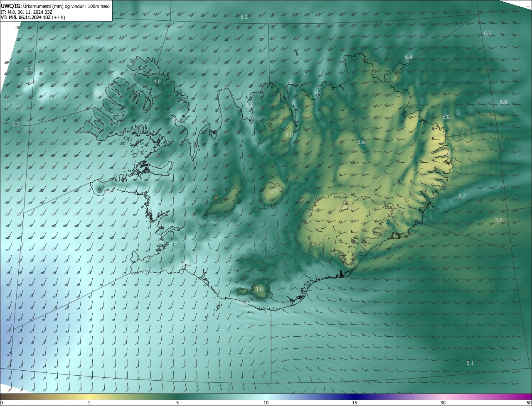Click the "10" tick on the colour scale
The width and height of the screenshot is (532, 406).
pos(266,403)
